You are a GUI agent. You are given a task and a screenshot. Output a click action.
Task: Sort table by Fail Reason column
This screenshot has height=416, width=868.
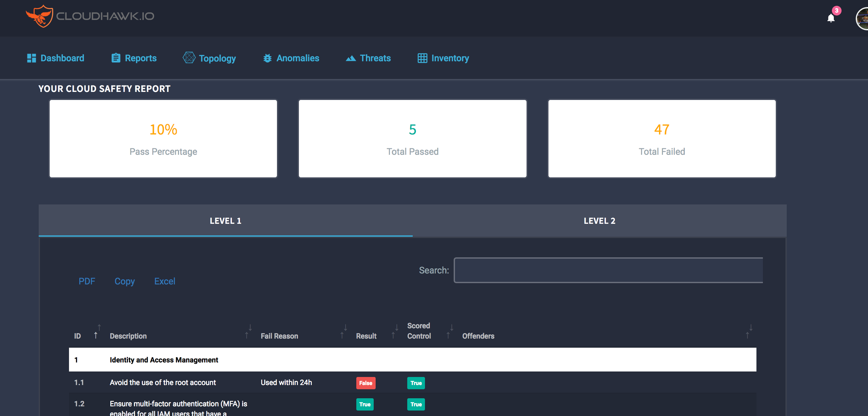[279, 336]
